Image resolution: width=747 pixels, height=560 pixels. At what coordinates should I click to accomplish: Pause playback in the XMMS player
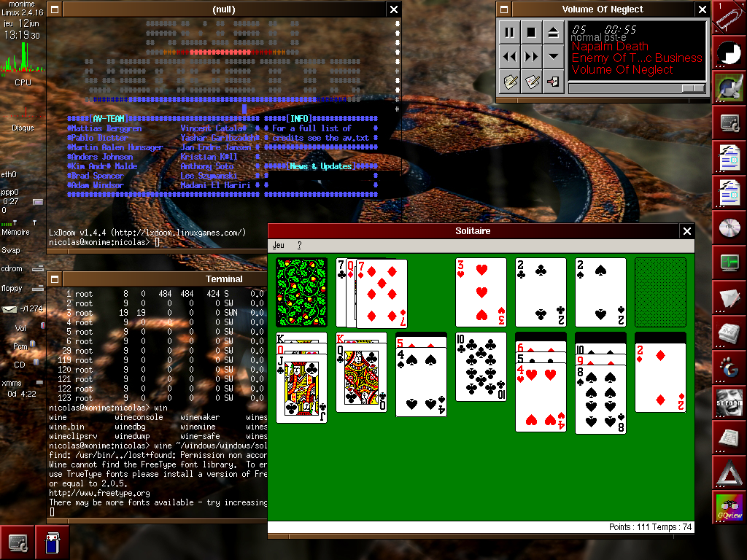(x=510, y=32)
